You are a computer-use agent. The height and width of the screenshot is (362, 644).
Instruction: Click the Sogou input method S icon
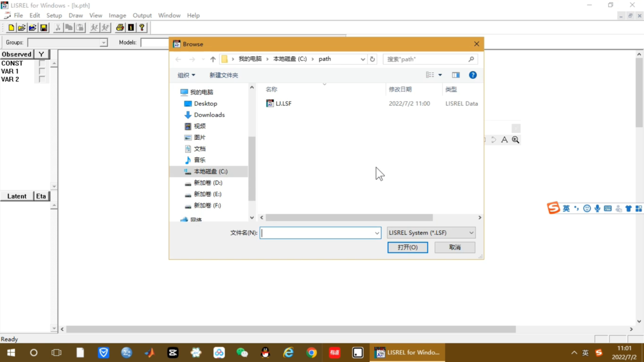pos(553,208)
